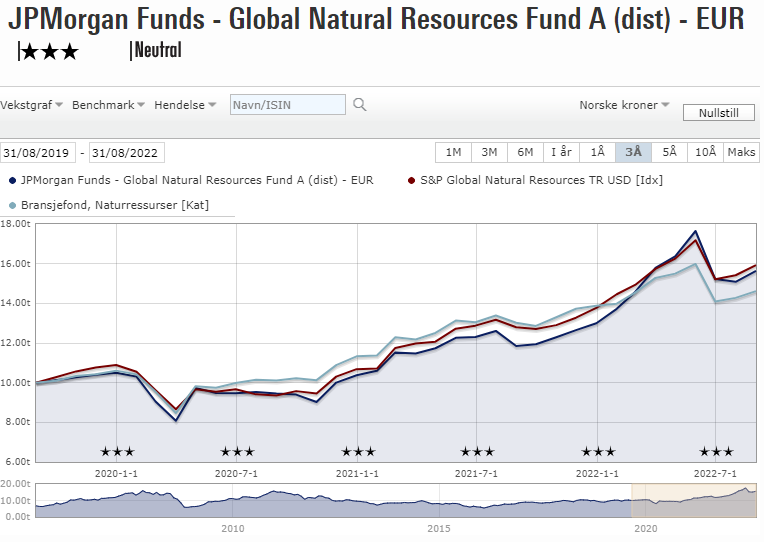Select the 6M time range

click(x=525, y=152)
